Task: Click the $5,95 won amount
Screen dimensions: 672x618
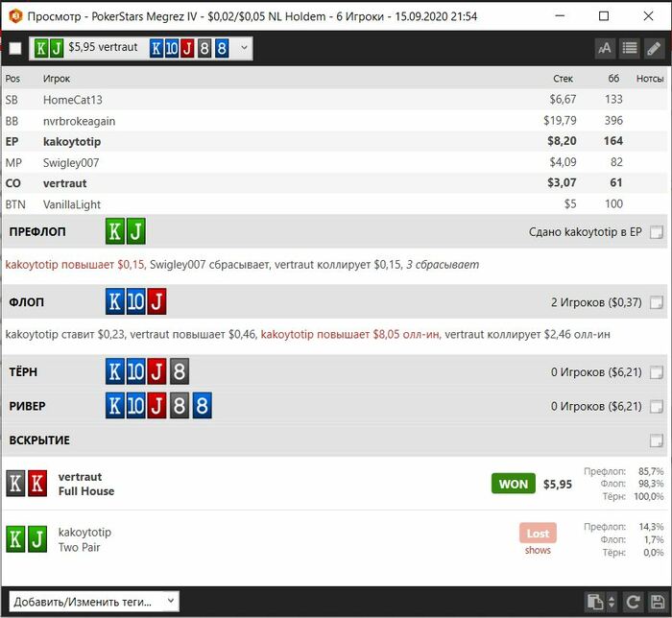Action: [x=558, y=484]
